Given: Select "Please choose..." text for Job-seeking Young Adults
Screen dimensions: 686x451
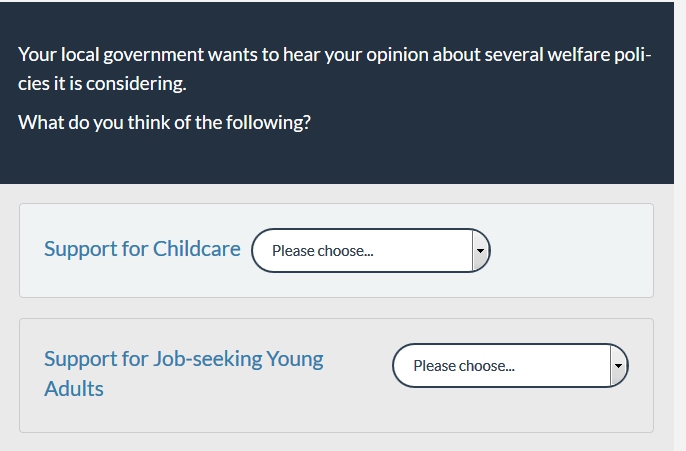Looking at the screenshot, I should (463, 366).
